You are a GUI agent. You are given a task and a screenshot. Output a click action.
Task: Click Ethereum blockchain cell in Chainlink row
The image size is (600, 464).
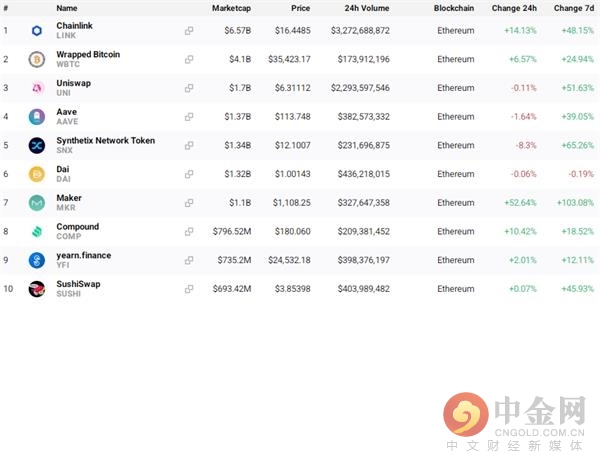point(456,31)
